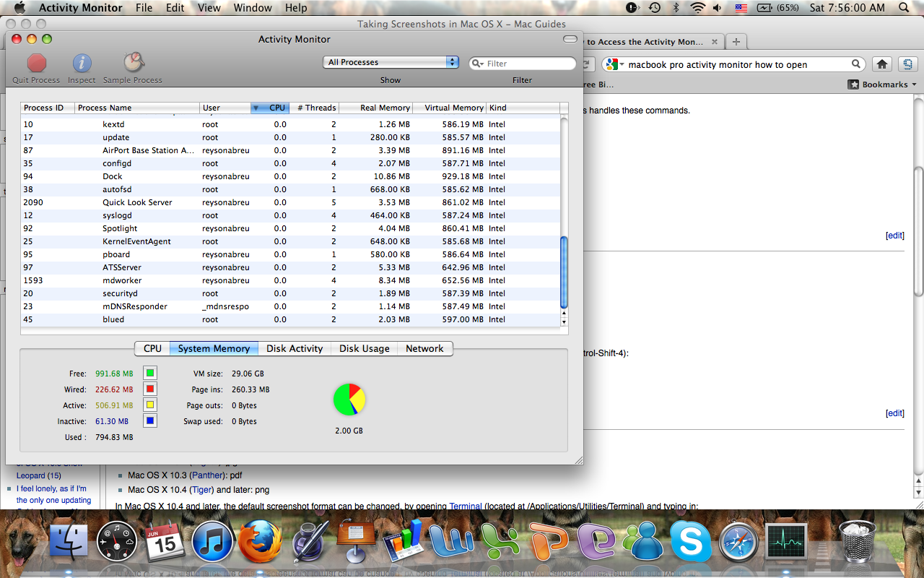Open the Window menu
Viewport: 924px width, 578px height.
[x=253, y=8]
